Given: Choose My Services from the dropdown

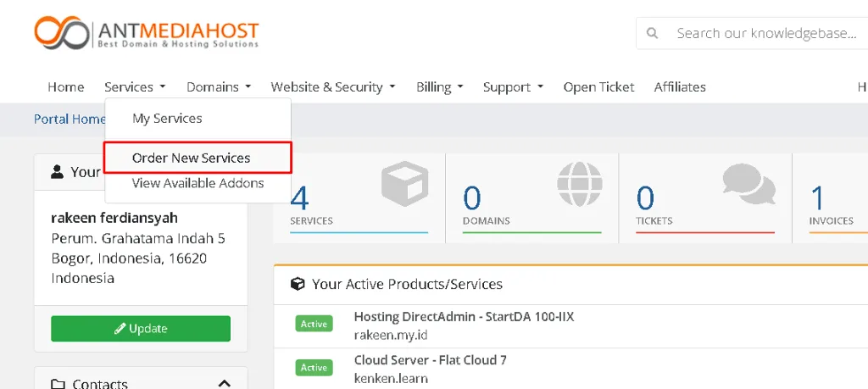Looking at the screenshot, I should pos(167,119).
